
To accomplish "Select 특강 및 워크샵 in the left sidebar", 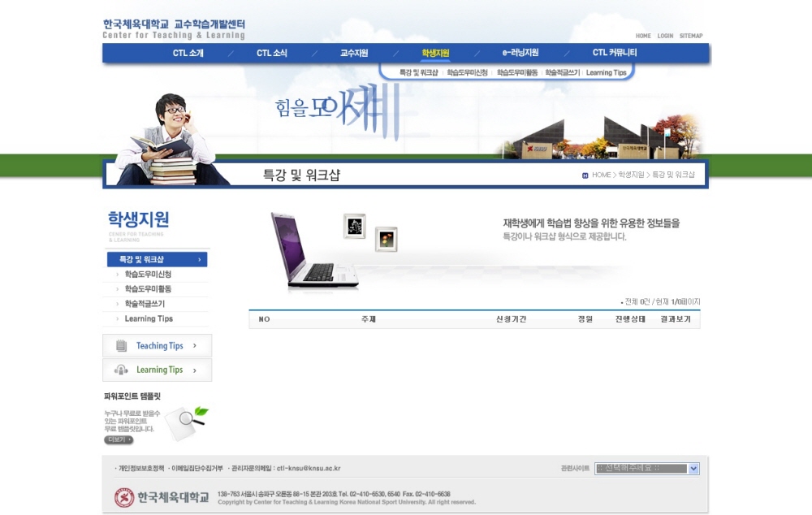I will (x=157, y=260).
